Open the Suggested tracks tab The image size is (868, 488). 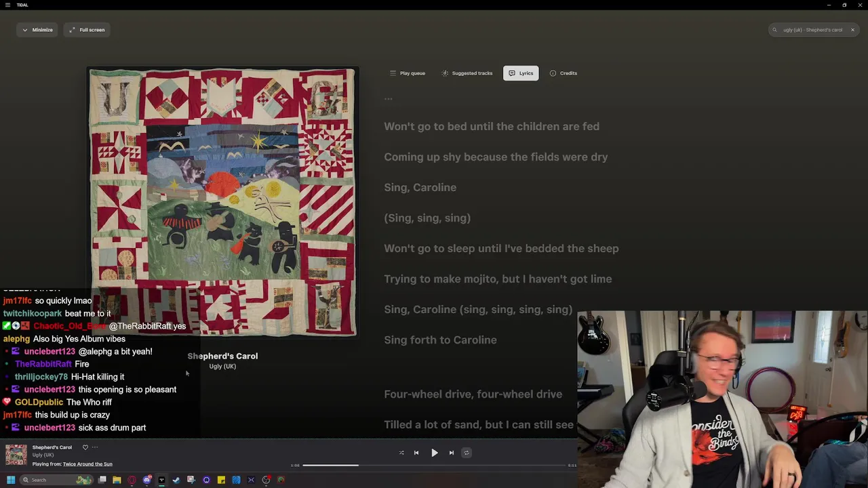click(467, 73)
